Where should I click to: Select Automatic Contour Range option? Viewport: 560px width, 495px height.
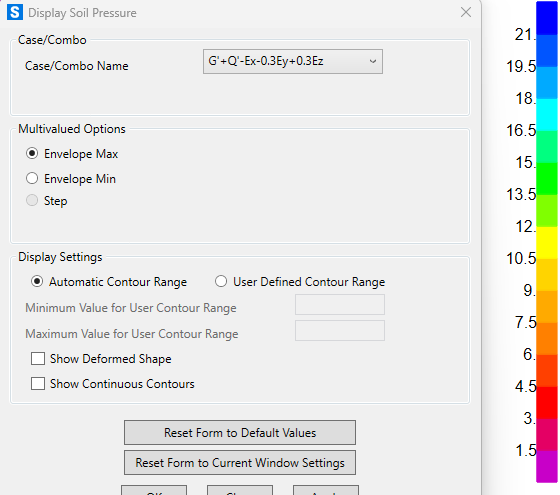(x=37, y=281)
